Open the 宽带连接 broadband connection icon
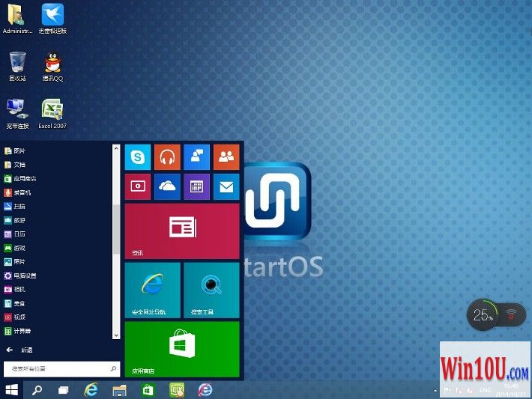The width and height of the screenshot is (532, 399). (17, 114)
